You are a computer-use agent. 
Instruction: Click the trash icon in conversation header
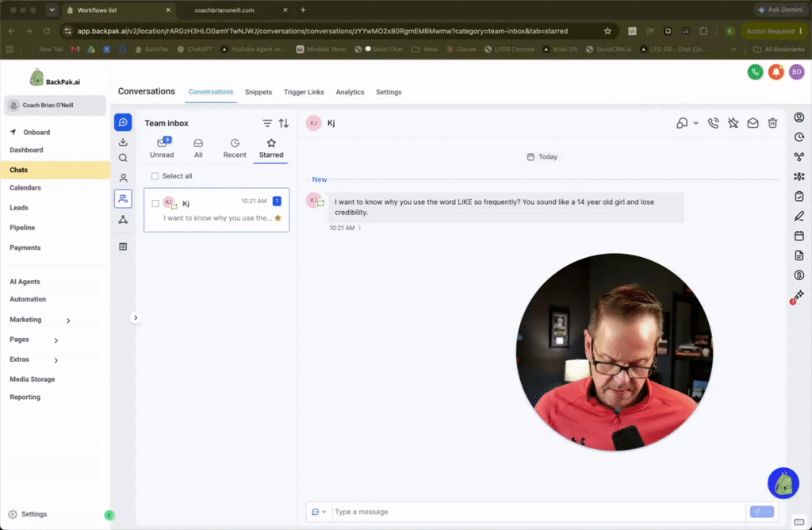point(772,123)
